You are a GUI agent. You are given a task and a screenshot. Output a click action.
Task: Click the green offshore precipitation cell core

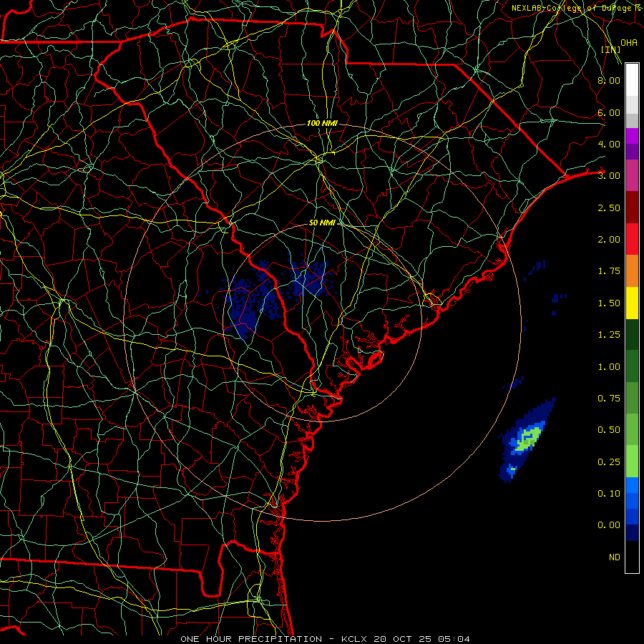click(527, 441)
